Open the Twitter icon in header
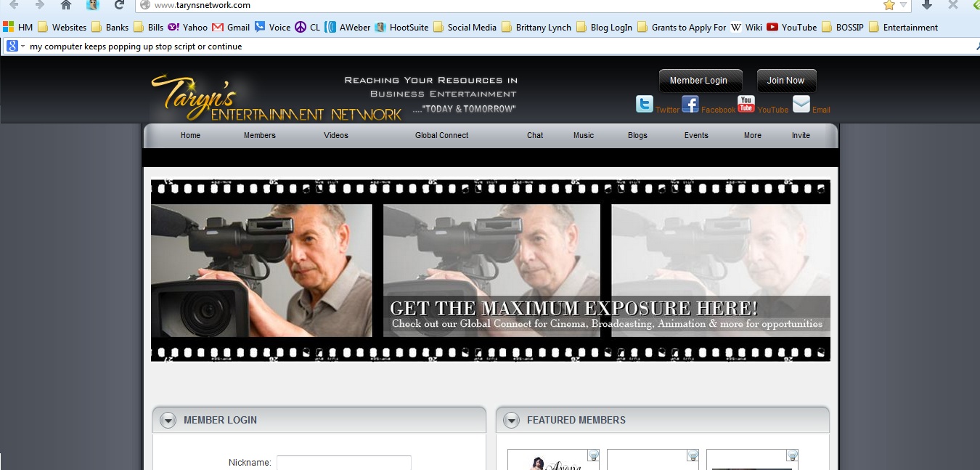The image size is (980, 470). [645, 105]
